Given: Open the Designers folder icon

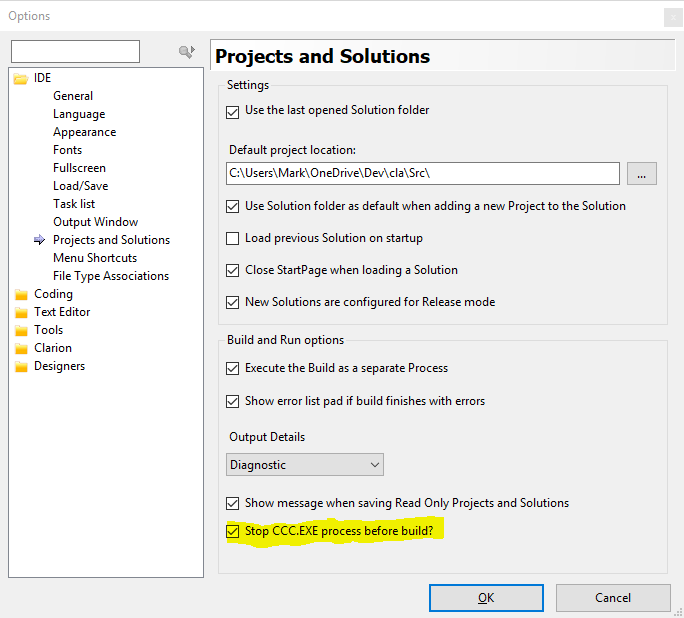Looking at the screenshot, I should [21, 366].
